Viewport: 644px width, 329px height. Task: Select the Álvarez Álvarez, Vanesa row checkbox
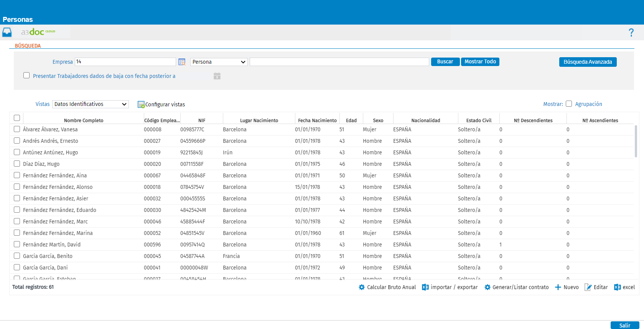[x=17, y=129]
